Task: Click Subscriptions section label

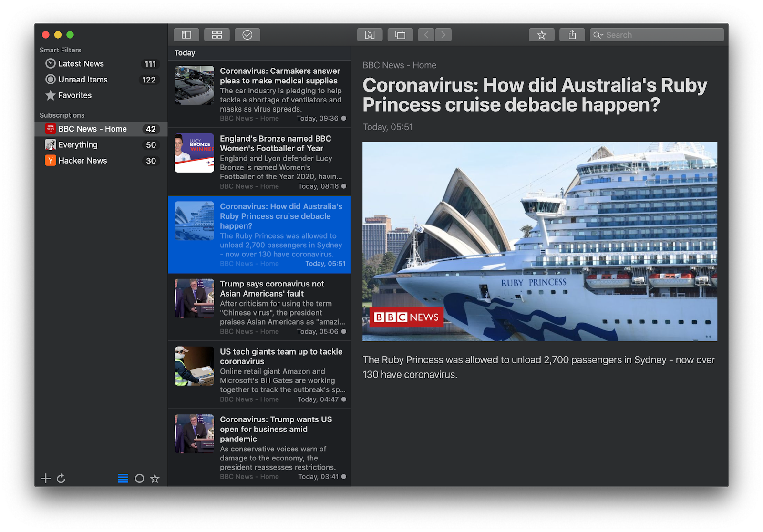Action: tap(62, 115)
